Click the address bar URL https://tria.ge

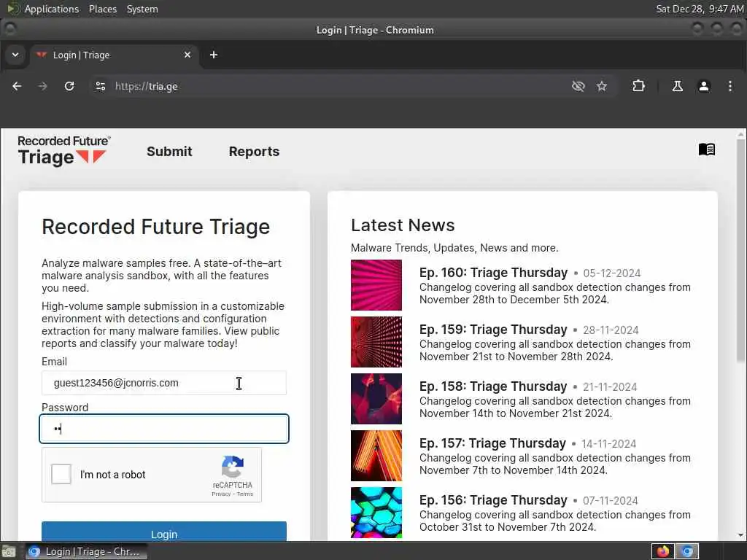coord(146,86)
